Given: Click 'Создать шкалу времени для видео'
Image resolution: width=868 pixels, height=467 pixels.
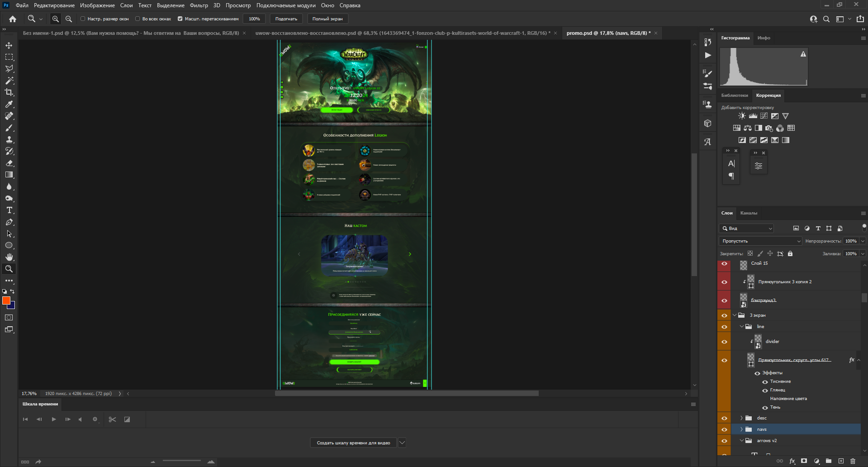Looking at the screenshot, I should tap(353, 443).
